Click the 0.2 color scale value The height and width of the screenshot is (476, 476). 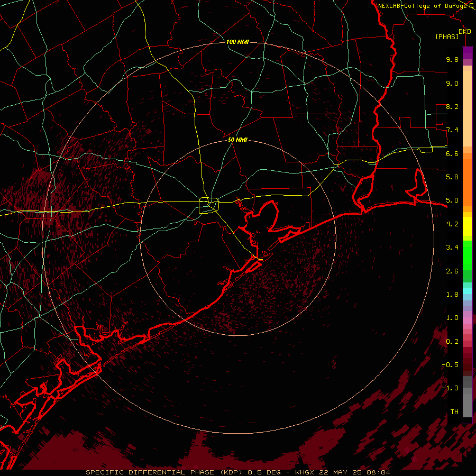coord(452,342)
